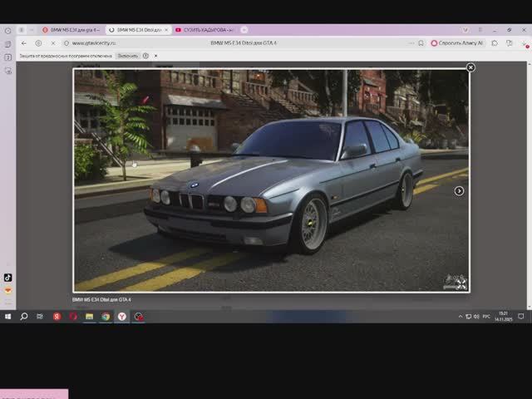Dismiss the protection notification bar
The height and width of the screenshot is (399, 532).
pos(155,56)
